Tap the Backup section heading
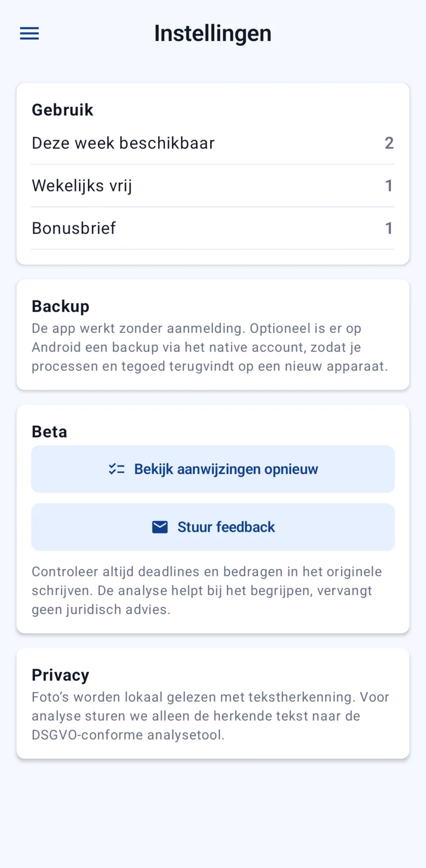Viewport: 426px width, 868px height. coord(60,306)
